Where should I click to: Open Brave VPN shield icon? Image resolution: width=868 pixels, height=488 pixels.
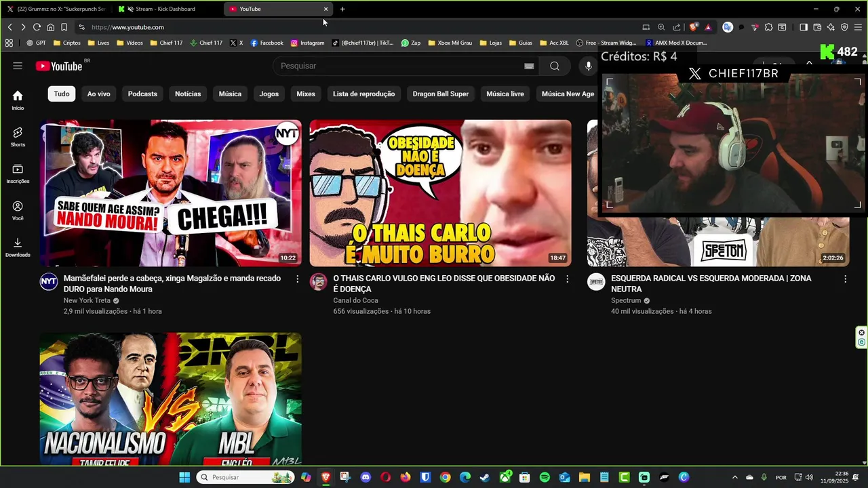point(844,27)
